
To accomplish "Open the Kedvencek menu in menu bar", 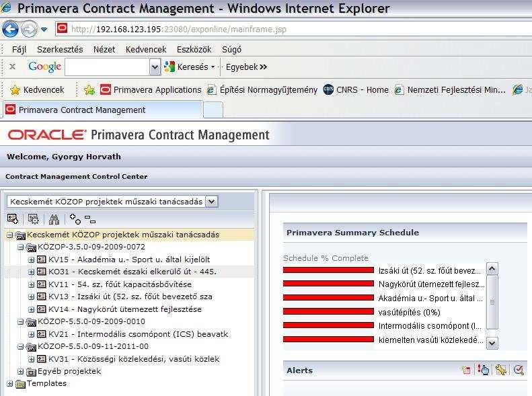I will click(x=146, y=50).
